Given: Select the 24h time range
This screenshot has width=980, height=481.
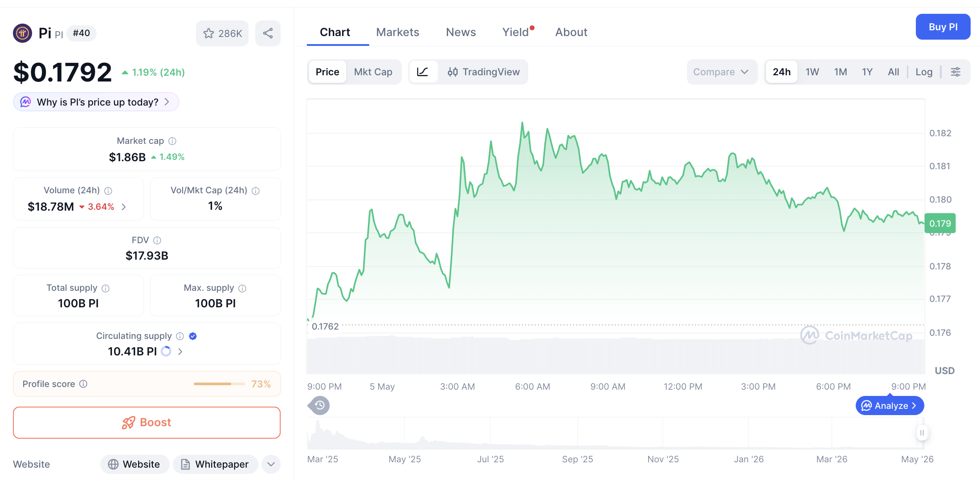Looking at the screenshot, I should point(782,72).
